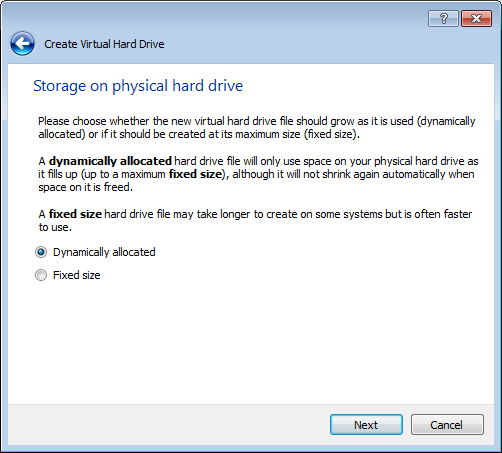Click the gray footer bar beside Next
This screenshot has width=502, height=453.
[167, 425]
